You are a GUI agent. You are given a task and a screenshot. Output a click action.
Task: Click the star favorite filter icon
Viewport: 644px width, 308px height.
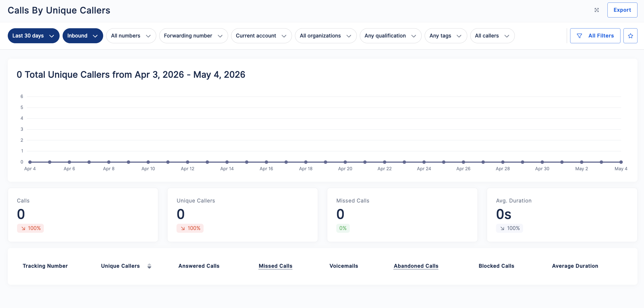click(x=630, y=36)
